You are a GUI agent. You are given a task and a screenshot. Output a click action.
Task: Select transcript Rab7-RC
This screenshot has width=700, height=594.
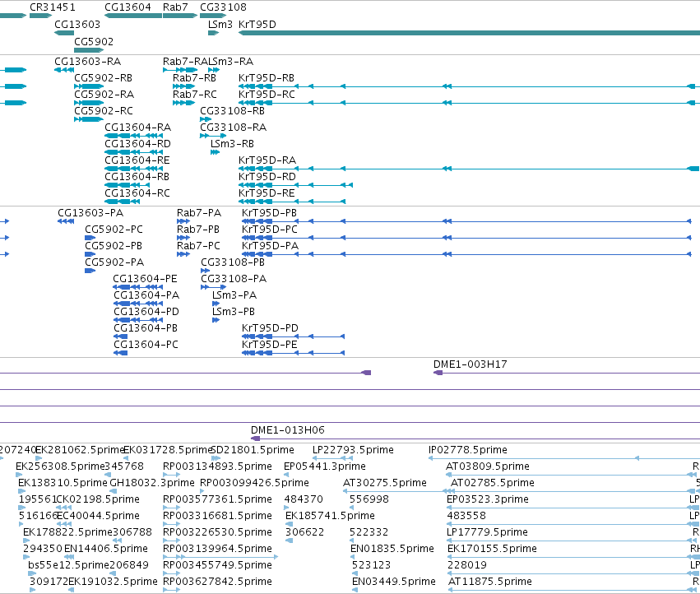tap(195, 95)
